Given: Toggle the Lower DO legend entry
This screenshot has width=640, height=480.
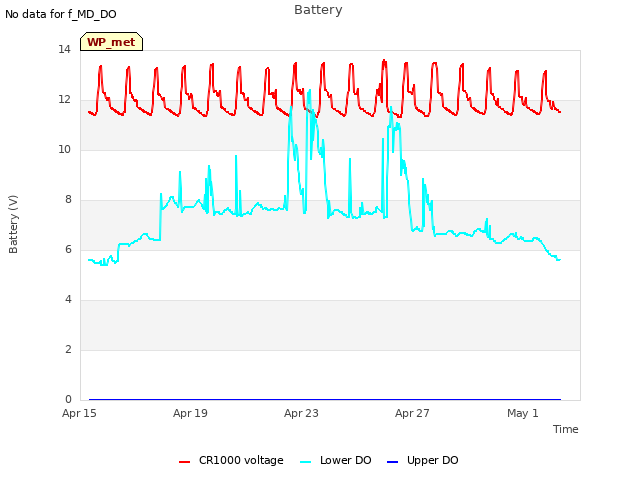Looking at the screenshot, I should pos(336,460).
